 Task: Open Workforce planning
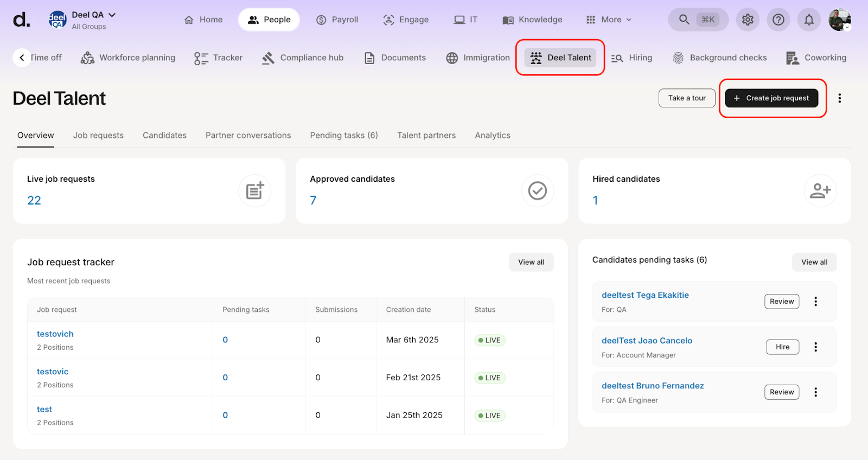point(128,58)
